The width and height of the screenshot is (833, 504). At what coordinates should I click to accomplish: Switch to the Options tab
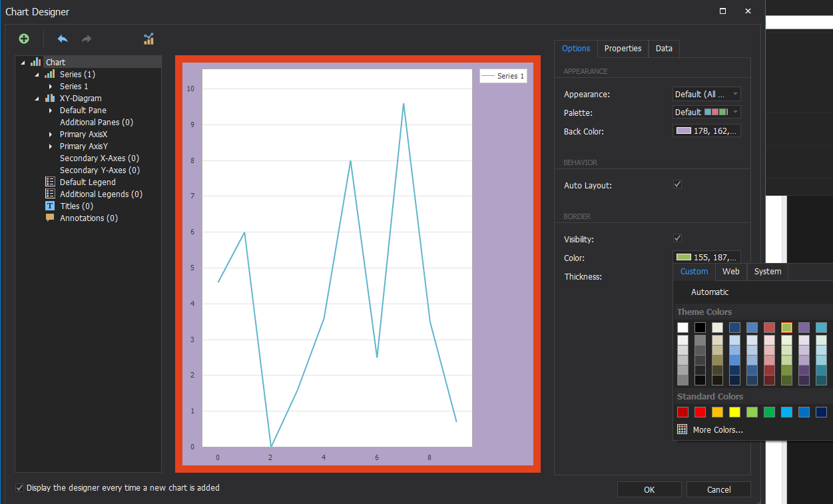[x=576, y=49]
